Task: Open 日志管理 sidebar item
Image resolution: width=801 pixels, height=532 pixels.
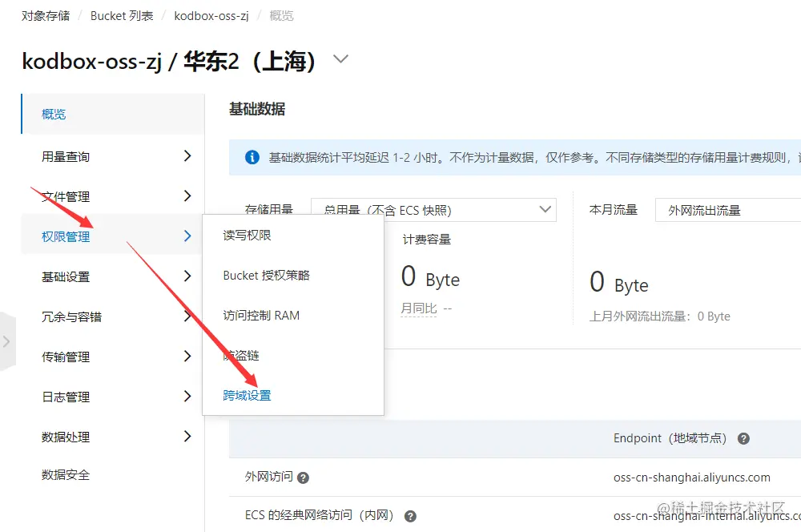Action: click(x=66, y=397)
